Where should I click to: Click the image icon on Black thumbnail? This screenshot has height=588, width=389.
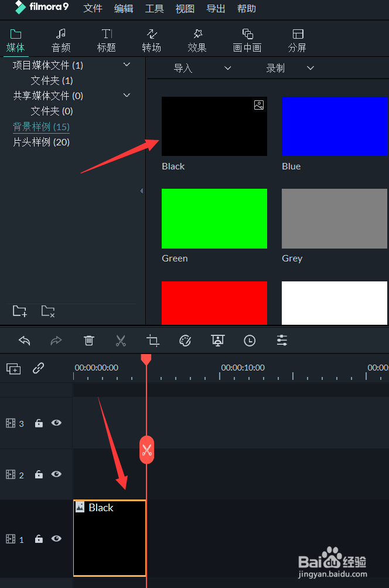point(259,105)
